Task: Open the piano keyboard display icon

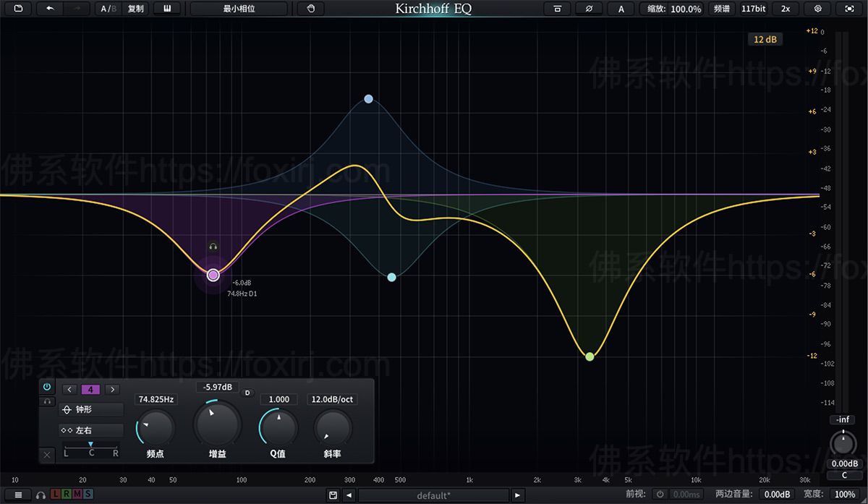Action: 167,9
